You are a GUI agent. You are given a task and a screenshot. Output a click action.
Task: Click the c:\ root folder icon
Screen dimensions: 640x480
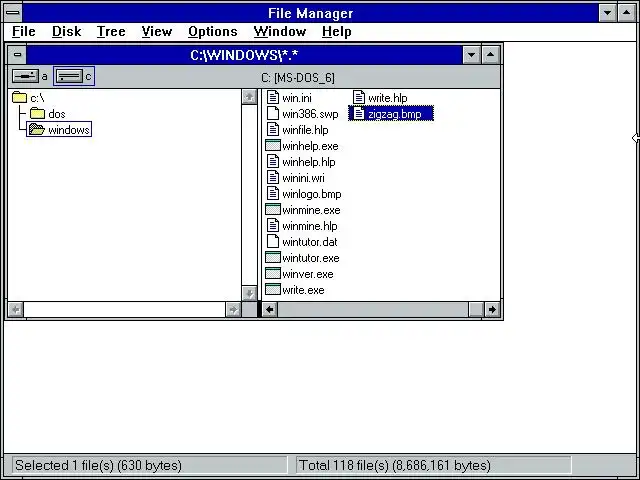pyautogui.click(x=19, y=98)
